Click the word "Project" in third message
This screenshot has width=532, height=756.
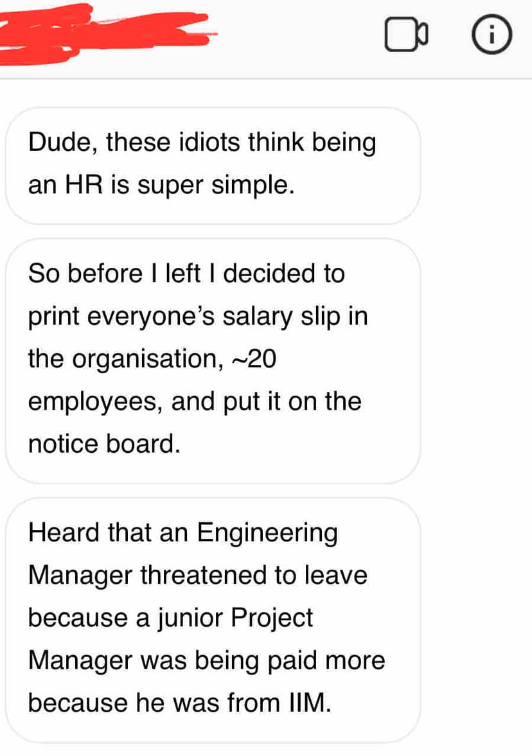pyautogui.click(x=271, y=618)
